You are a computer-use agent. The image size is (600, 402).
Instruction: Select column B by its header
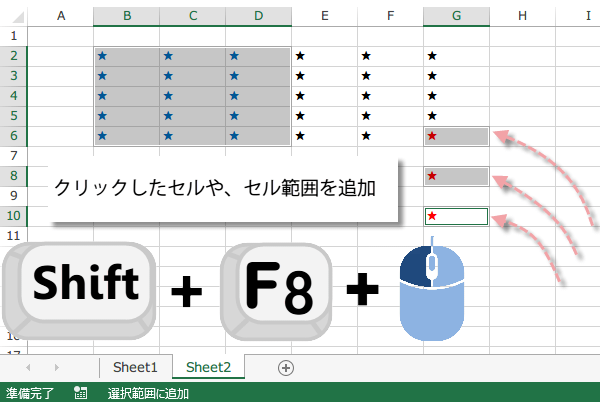click(126, 16)
